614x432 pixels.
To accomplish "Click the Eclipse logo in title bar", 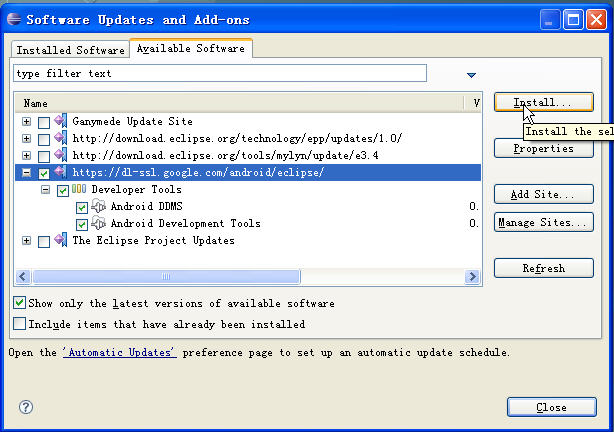I will (14, 19).
